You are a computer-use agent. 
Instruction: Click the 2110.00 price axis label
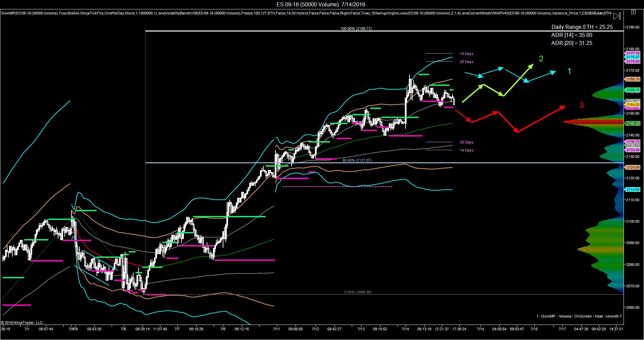[633, 200]
